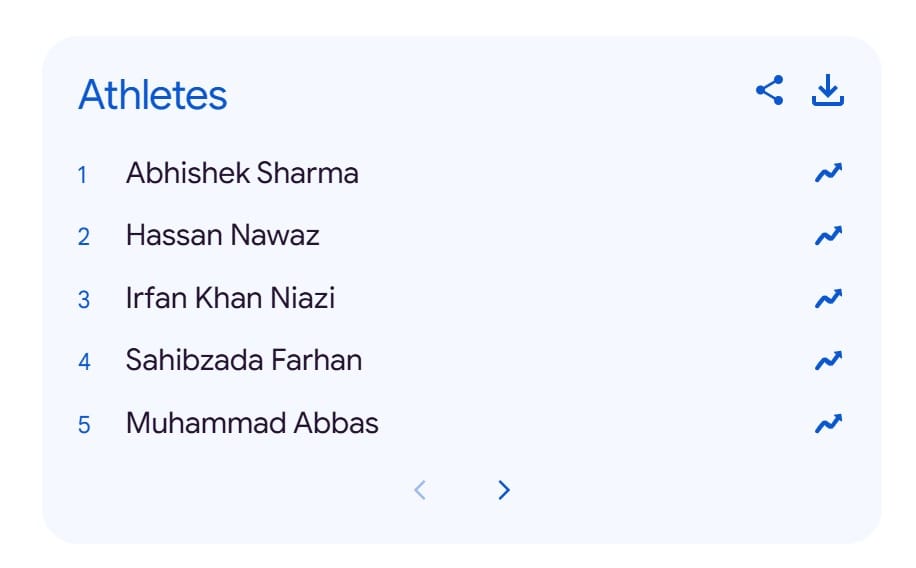Click trending icon beside Abhishek Sharma
Image resolution: width=916 pixels, height=568 pixels.
(x=828, y=174)
